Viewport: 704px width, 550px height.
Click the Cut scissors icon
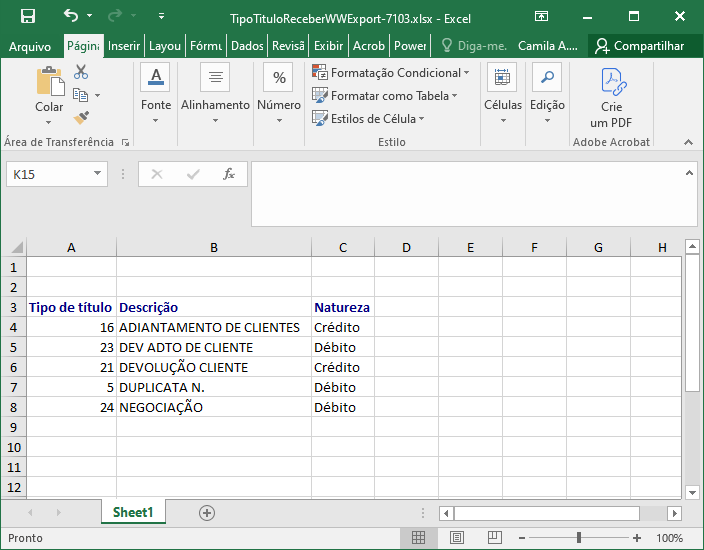(x=81, y=72)
